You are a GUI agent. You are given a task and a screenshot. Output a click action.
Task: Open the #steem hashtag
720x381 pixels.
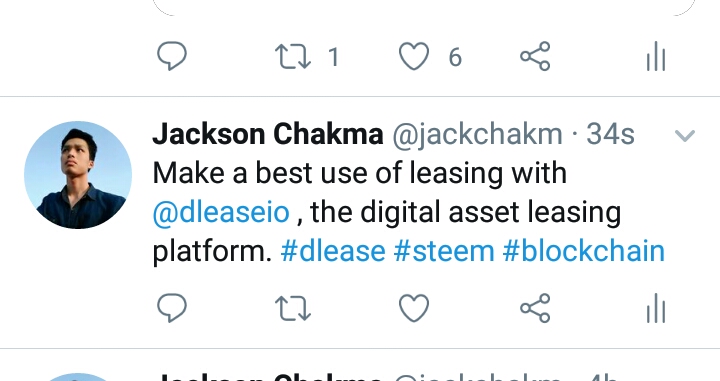(444, 252)
